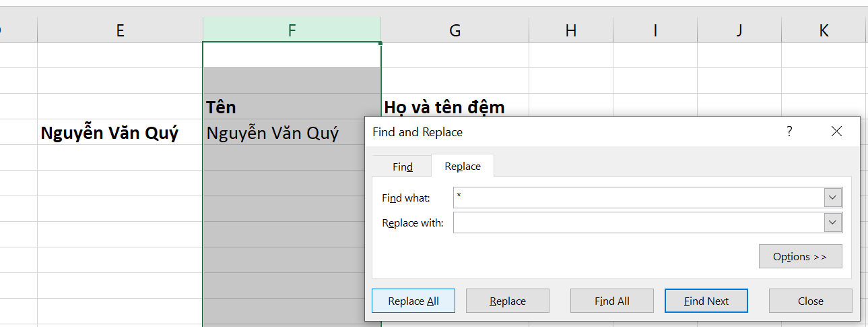The width and height of the screenshot is (868, 327).
Task: Click the Replace All button
Action: click(x=413, y=301)
